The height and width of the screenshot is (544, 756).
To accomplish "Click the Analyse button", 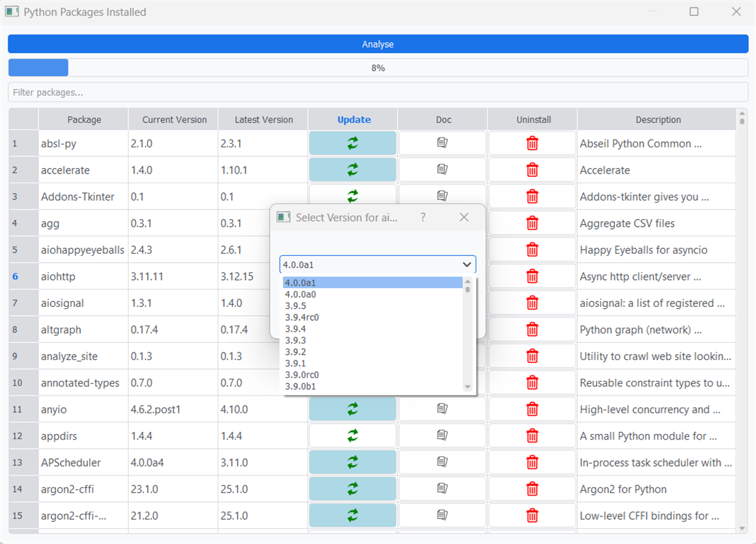I will click(x=378, y=44).
